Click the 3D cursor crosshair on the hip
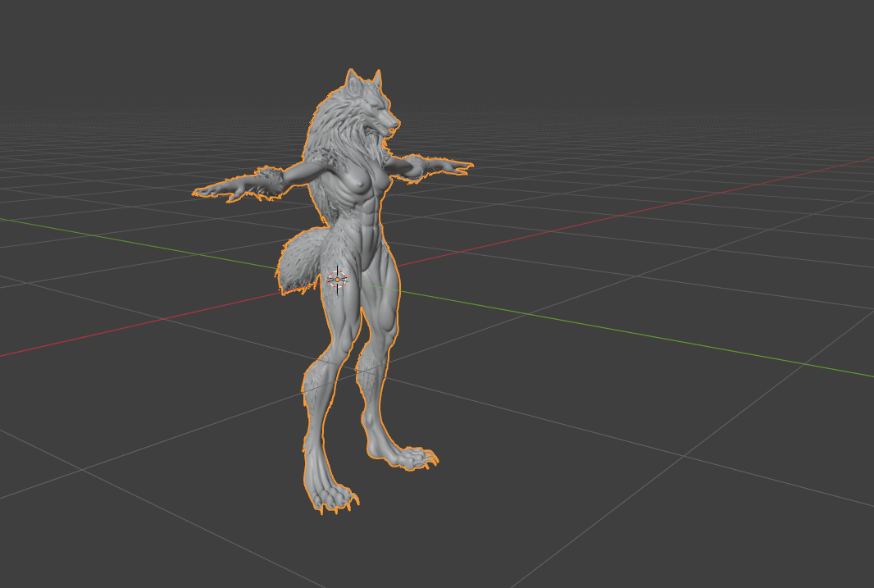The height and width of the screenshot is (588, 874). (x=337, y=280)
